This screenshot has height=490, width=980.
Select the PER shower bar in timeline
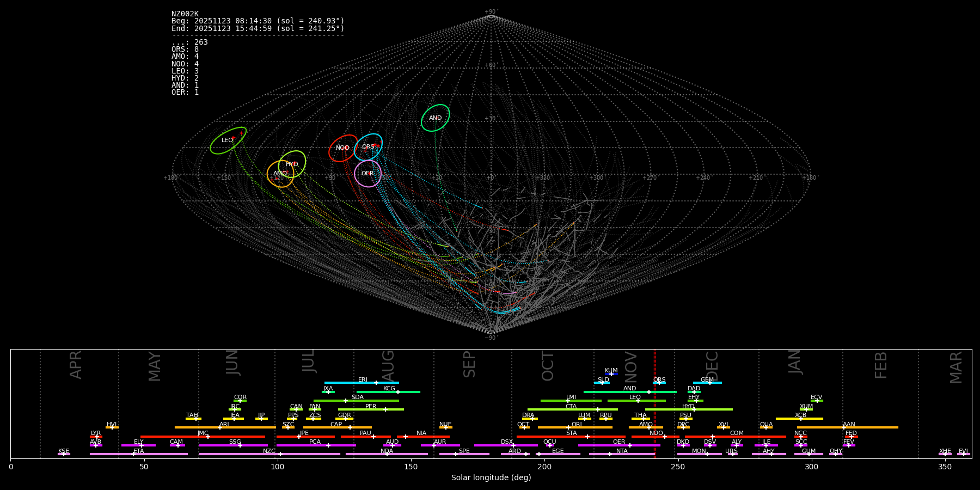point(371,409)
